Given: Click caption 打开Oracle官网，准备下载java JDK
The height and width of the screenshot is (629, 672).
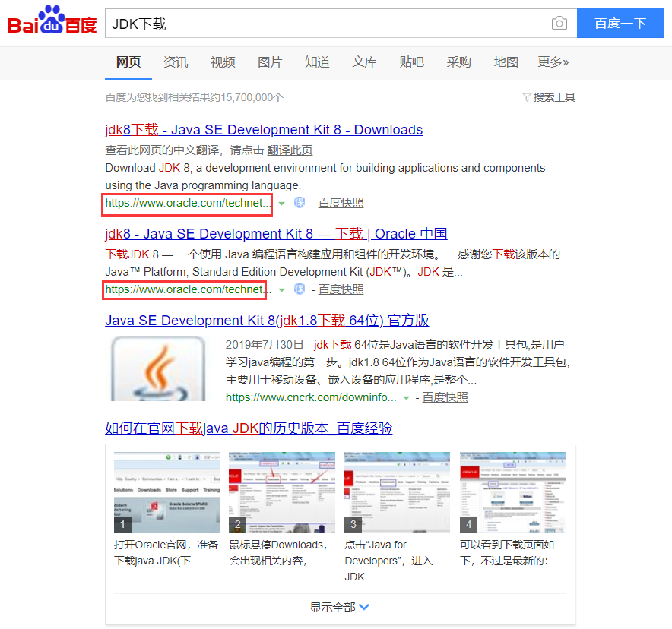Looking at the screenshot, I should coord(166,553).
